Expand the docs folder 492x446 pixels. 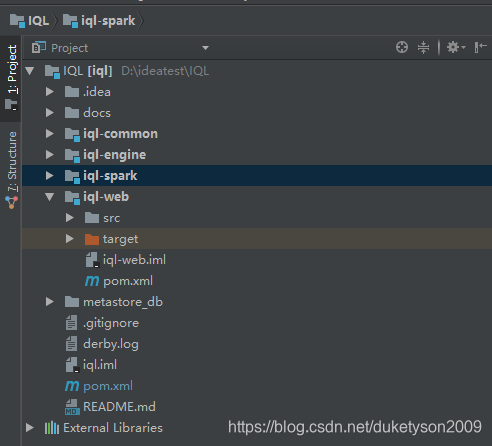[50, 113]
